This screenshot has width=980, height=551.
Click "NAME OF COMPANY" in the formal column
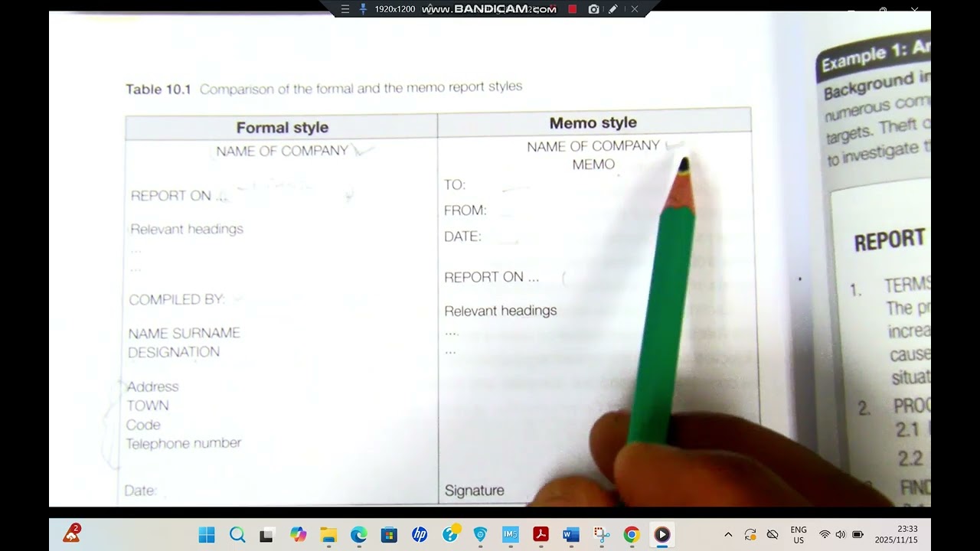coord(282,152)
